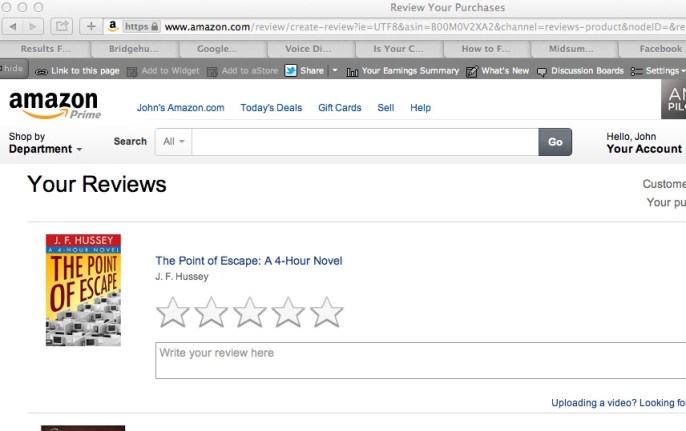The image size is (686, 431).
Task: Click the Write your review here box
Action: (420, 361)
